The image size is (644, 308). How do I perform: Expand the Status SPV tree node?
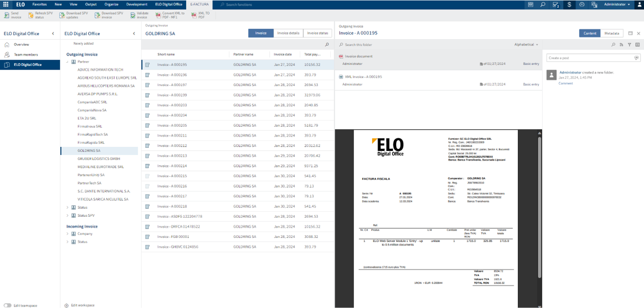point(67,215)
